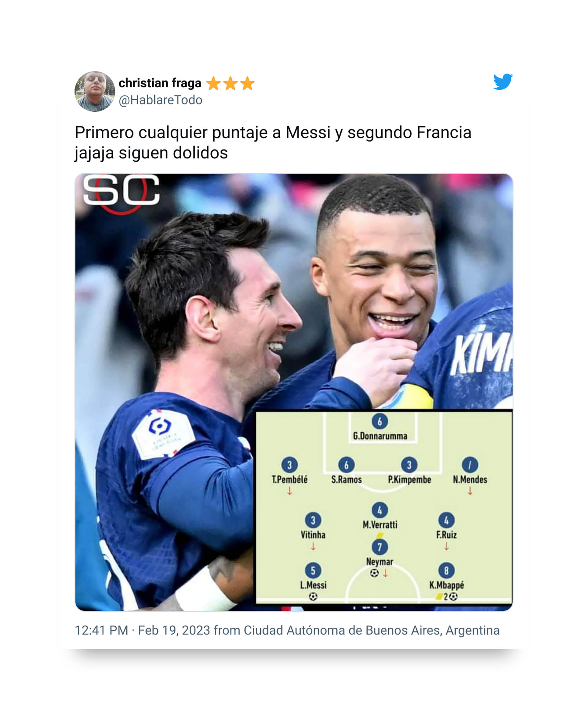588x710 pixels.
Task: Click the Ligue 1 sleeve patch
Action: [x=163, y=435]
